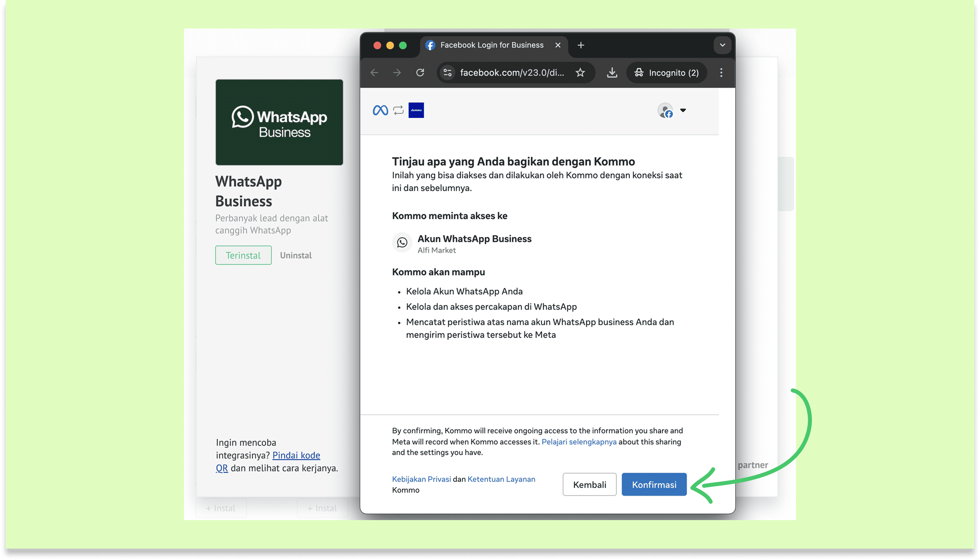Screen dimensions: 980x560
Task: Open the downloads icon in toolbar
Action: coord(612,73)
